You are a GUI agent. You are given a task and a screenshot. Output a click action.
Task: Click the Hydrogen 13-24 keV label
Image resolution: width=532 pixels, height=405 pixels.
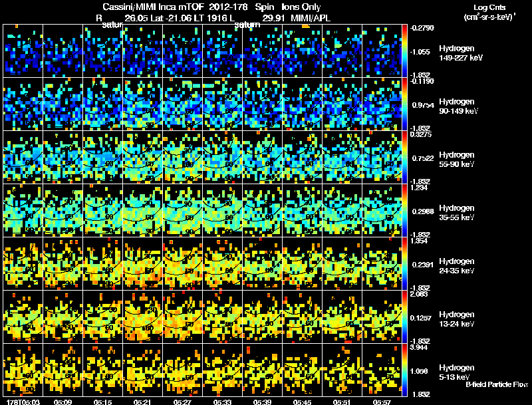point(457,319)
